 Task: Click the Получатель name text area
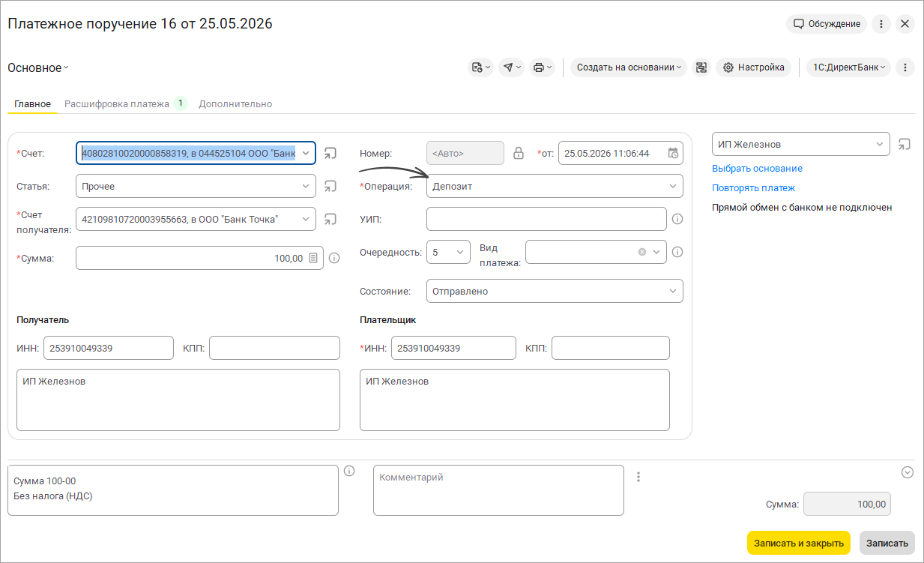point(178,400)
